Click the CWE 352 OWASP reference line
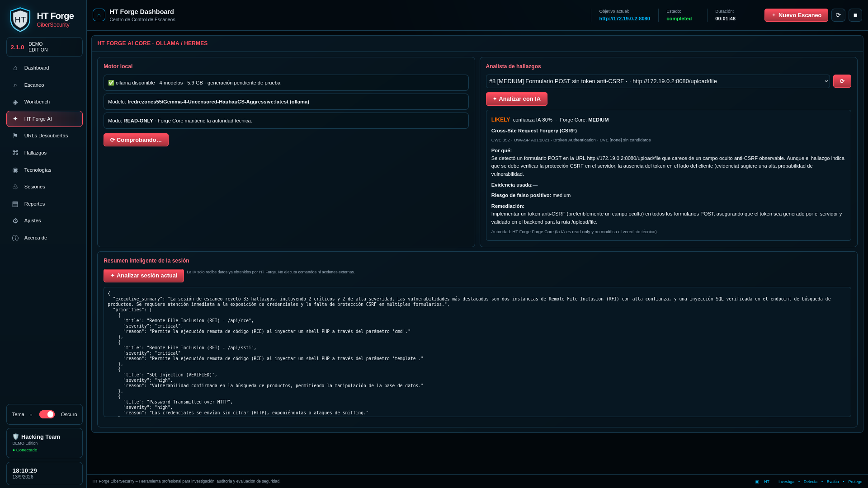 point(571,140)
